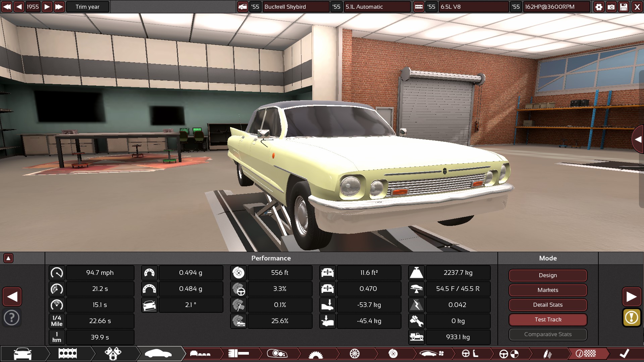Click the floppy disk save icon
The image size is (644, 362).
(624, 7)
